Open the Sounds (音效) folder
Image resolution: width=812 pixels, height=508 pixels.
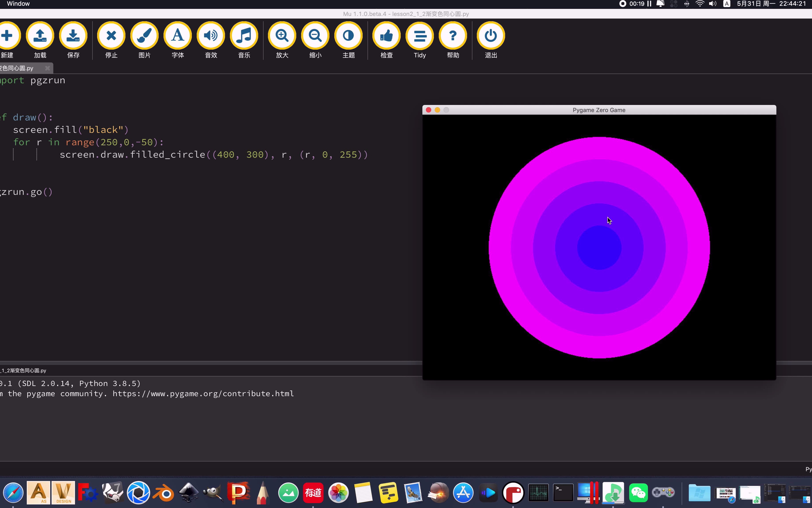[211, 36]
